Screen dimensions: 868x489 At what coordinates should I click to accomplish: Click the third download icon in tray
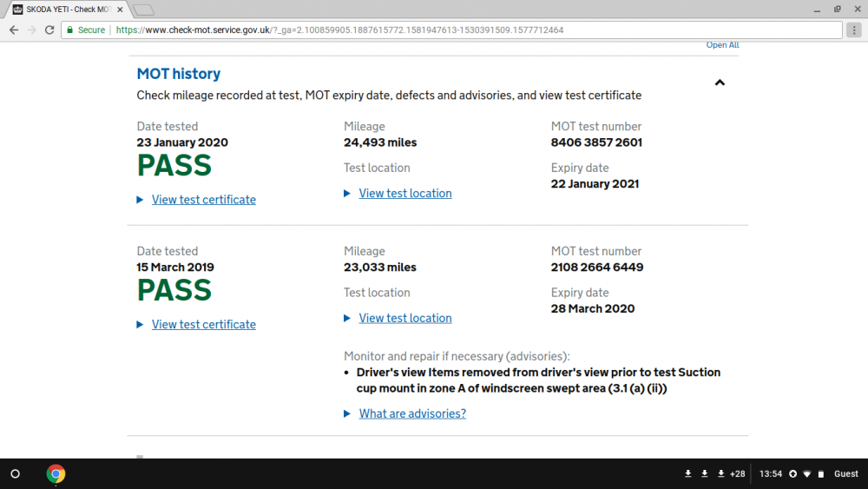coord(720,473)
